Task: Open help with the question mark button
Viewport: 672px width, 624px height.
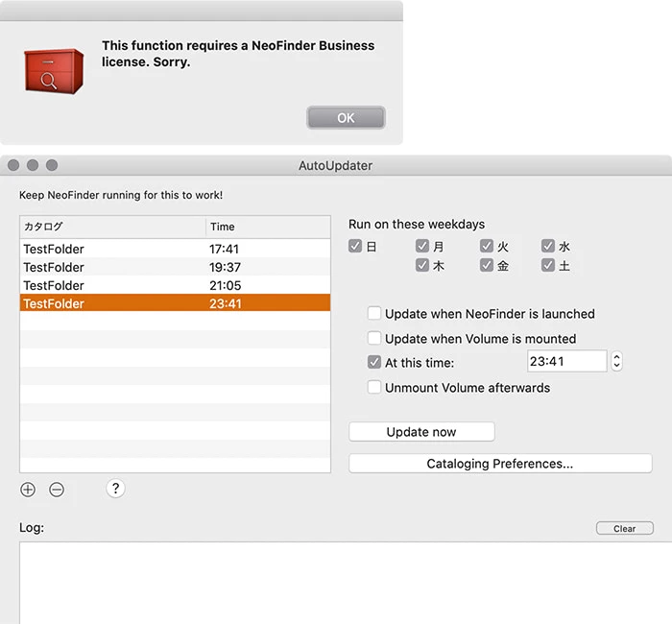Action: coord(115,489)
